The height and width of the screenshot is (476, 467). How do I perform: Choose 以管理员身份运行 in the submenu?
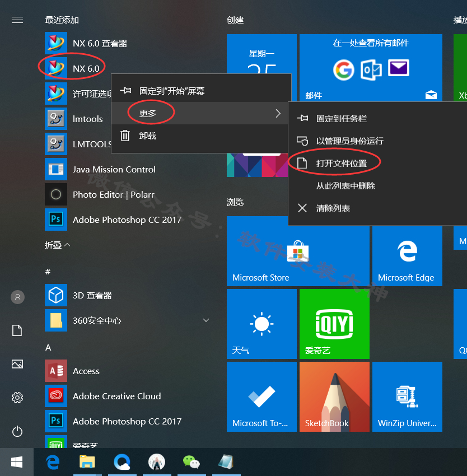[x=377, y=141]
